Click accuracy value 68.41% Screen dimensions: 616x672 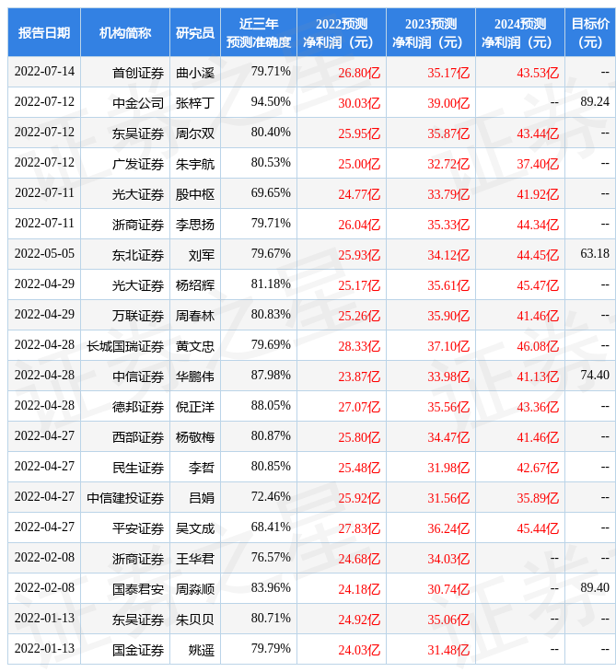(271, 527)
